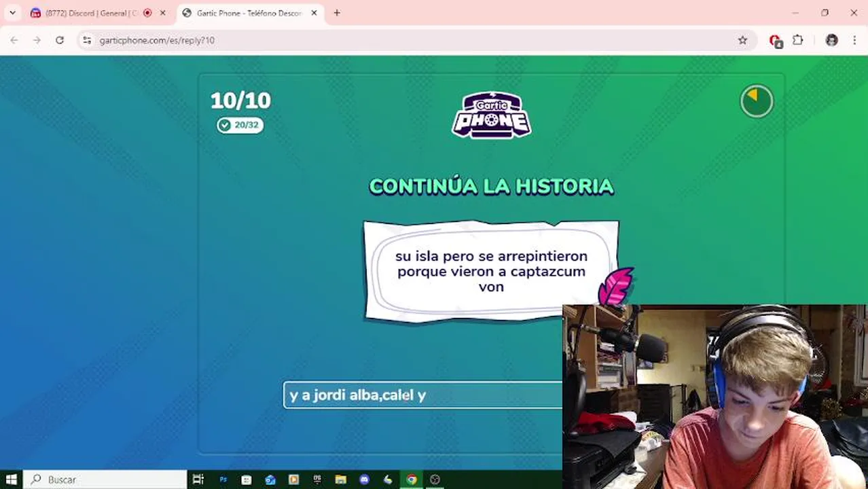Viewport: 868px width, 489px height.
Task: Launch Photoshop from the taskbar
Action: [x=223, y=479]
